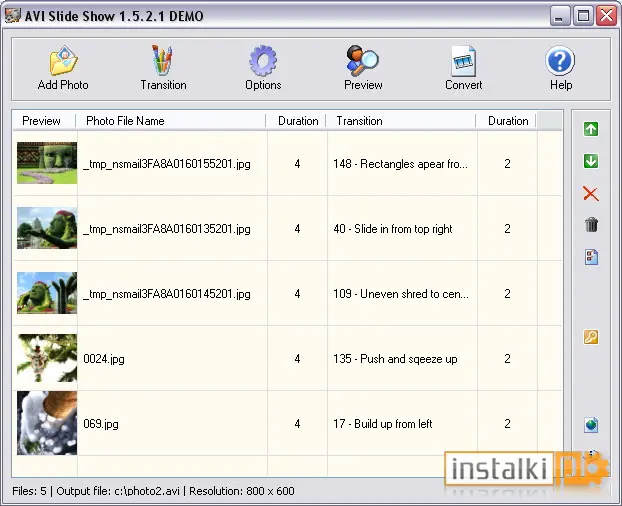This screenshot has height=506, width=622.
Task: Select file _tmp_nsmail3FA8A0160135201.jpg
Action: click(x=167, y=229)
